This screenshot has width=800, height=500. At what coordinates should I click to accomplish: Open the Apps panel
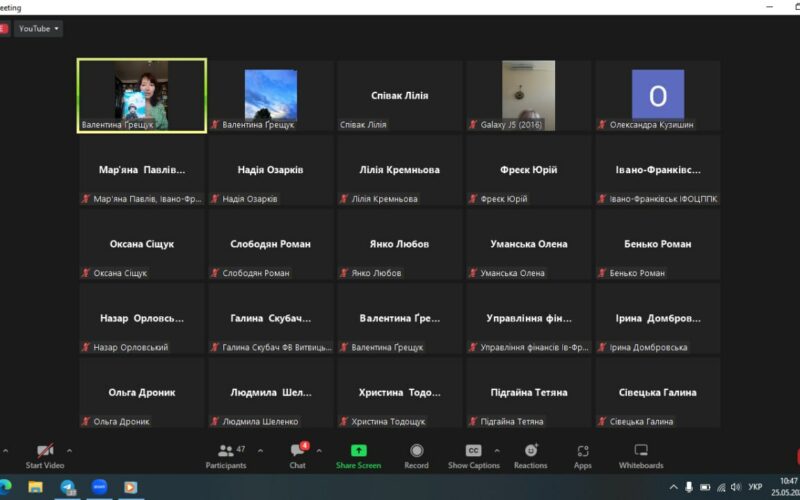pyautogui.click(x=582, y=451)
